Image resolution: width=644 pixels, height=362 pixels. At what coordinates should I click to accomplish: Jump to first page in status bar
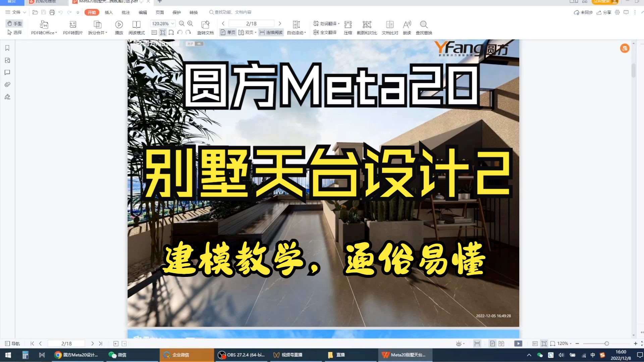point(32,344)
